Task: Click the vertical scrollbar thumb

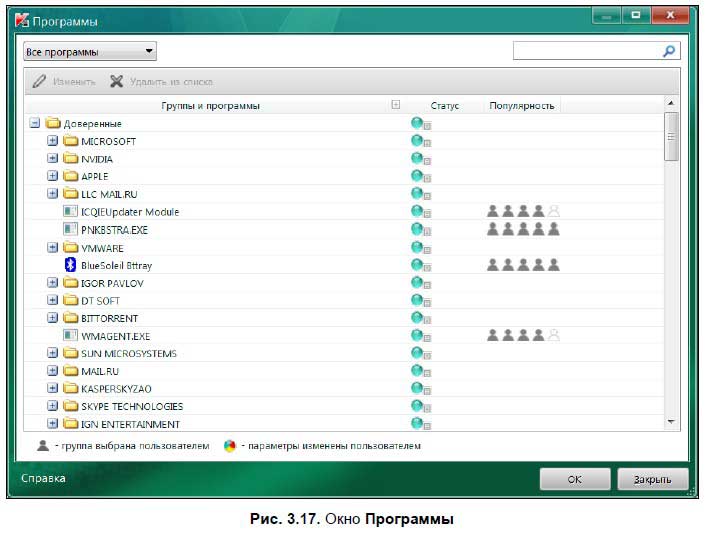Action: 671,136
